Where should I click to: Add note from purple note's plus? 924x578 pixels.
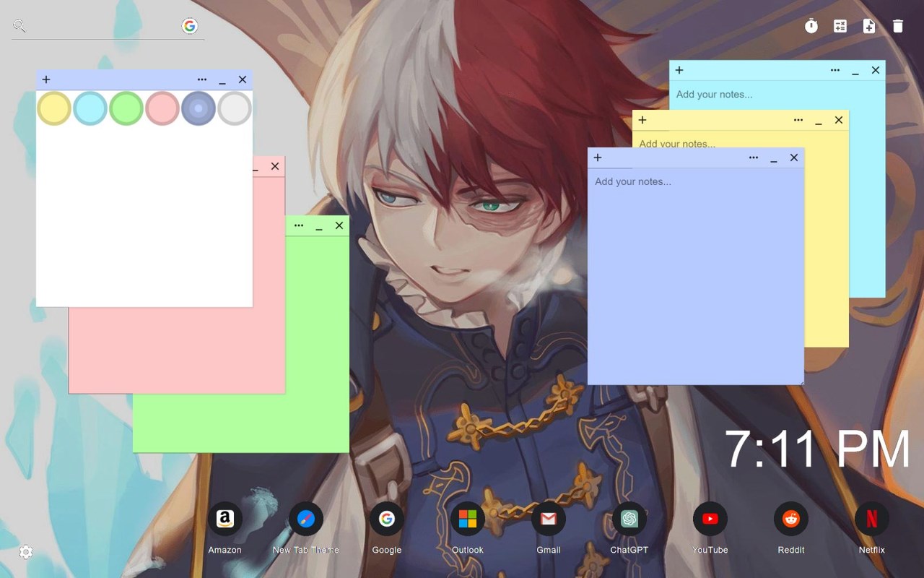598,158
